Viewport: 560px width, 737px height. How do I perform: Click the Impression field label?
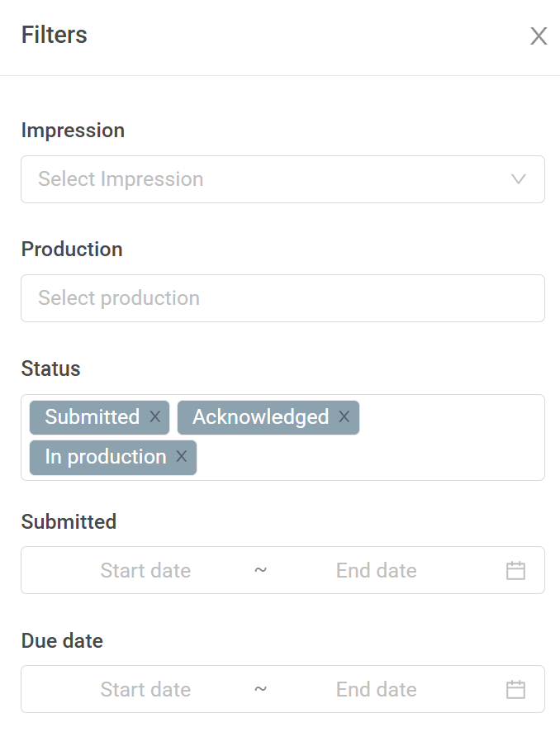[73, 131]
